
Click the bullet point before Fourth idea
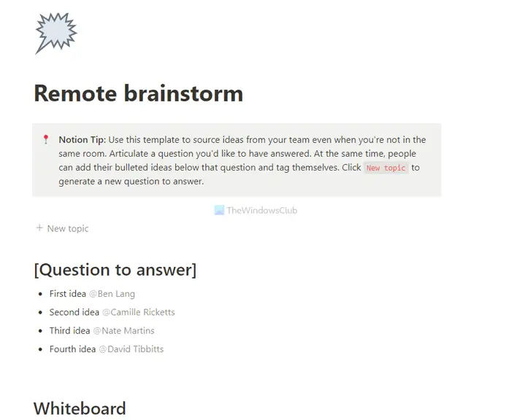40,350
